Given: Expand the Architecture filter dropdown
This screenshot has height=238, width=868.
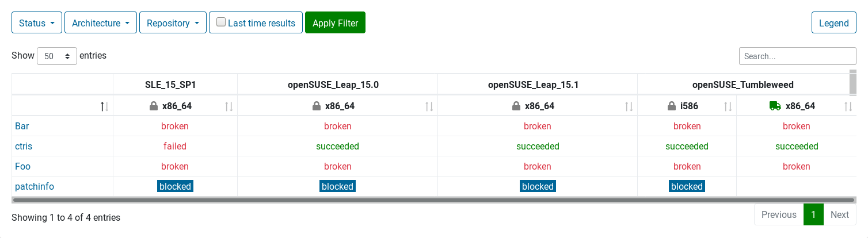Looking at the screenshot, I should (x=101, y=23).
